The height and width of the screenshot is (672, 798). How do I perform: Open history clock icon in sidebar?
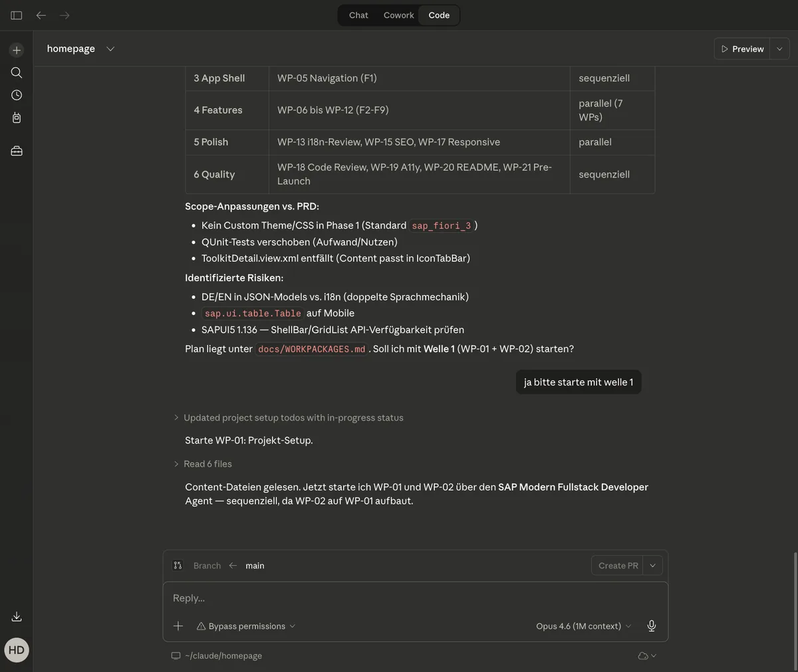pos(17,95)
